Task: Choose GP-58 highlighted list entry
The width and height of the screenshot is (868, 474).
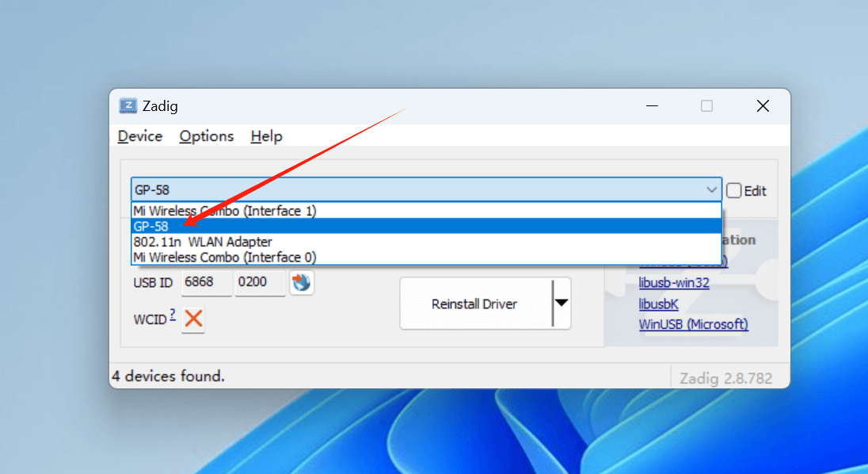Action: (x=426, y=226)
